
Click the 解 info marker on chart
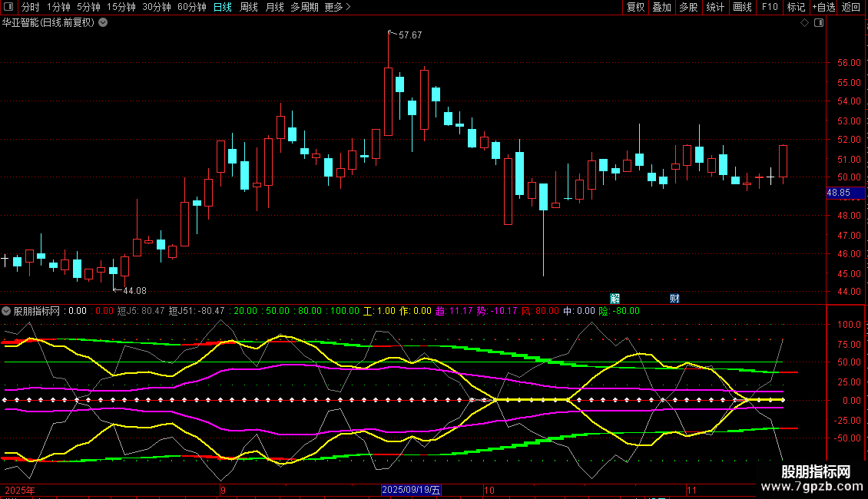tap(615, 298)
